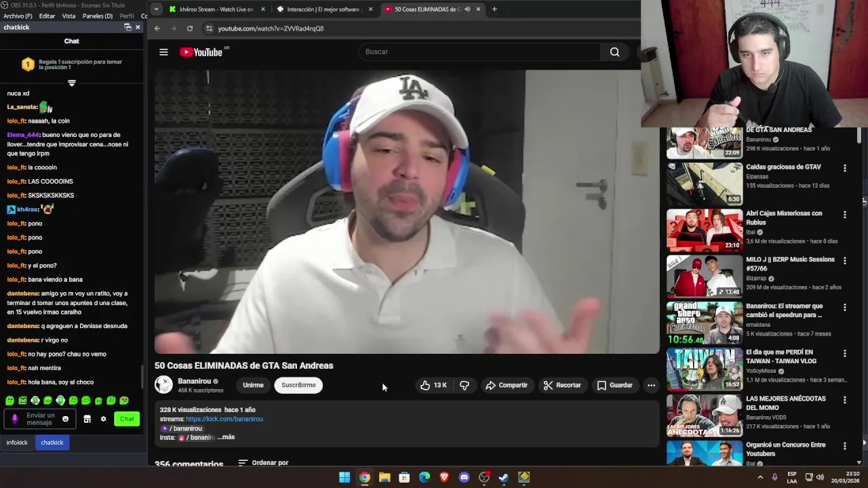The height and width of the screenshot is (488, 868).
Task: Send message with green Chat button
Action: click(127, 419)
